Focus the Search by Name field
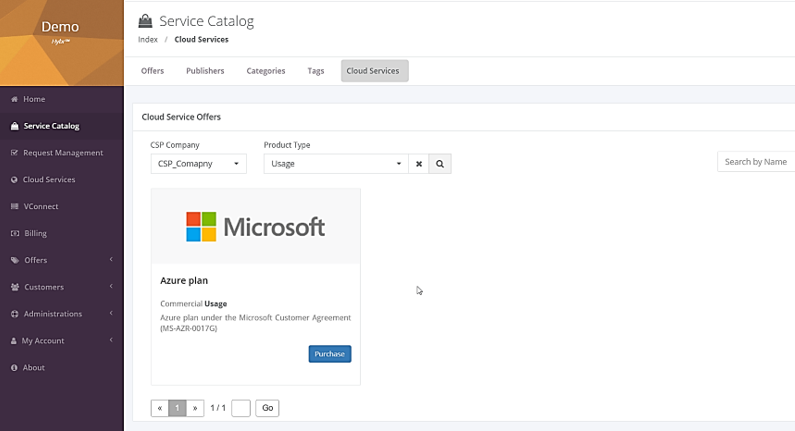 click(x=756, y=162)
